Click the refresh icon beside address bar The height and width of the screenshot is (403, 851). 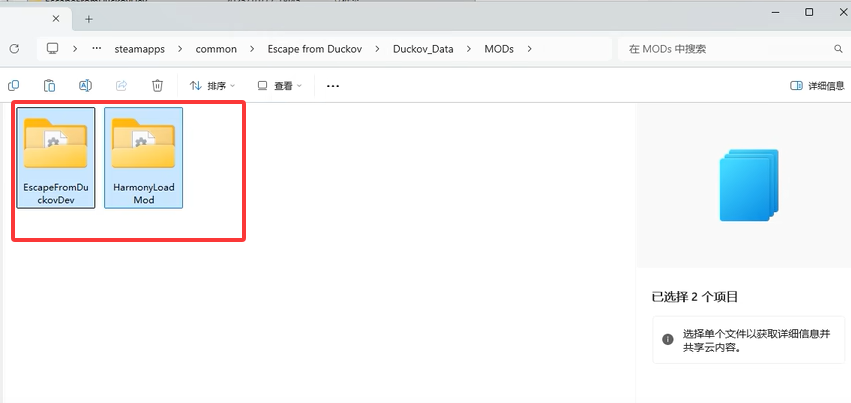[x=14, y=48]
